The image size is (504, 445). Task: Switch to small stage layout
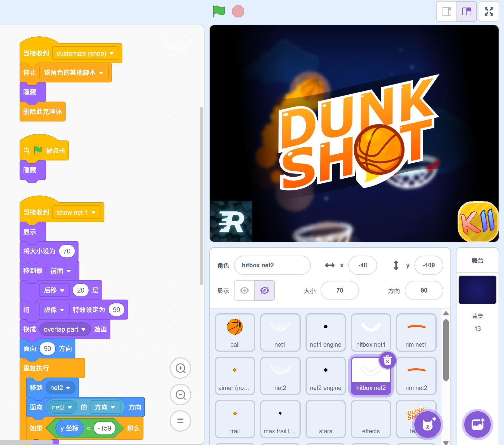(447, 11)
